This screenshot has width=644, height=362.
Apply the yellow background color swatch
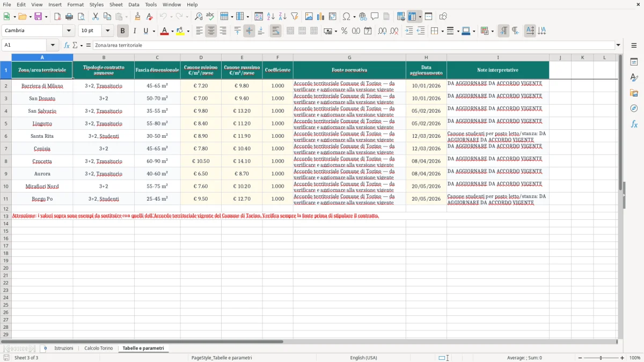click(180, 31)
